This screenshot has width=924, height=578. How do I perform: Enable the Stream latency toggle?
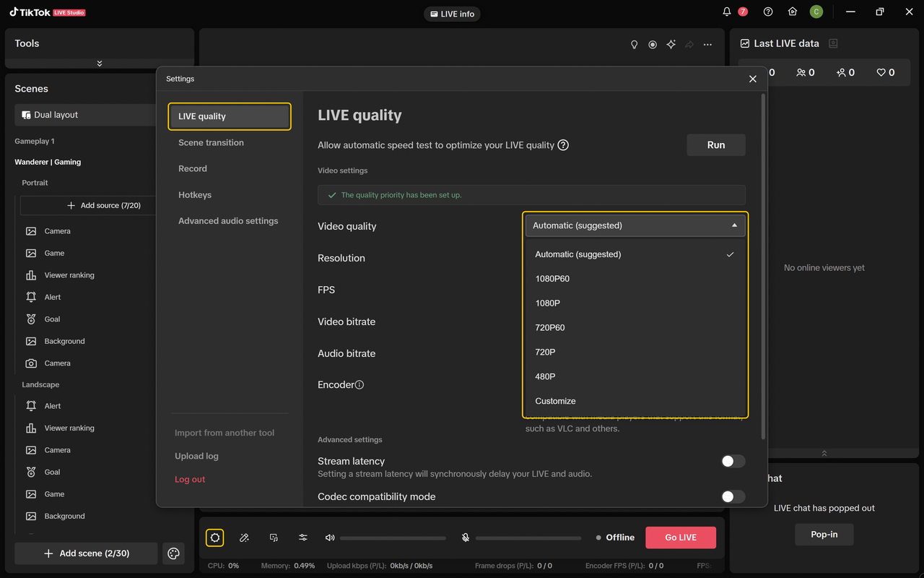733,461
